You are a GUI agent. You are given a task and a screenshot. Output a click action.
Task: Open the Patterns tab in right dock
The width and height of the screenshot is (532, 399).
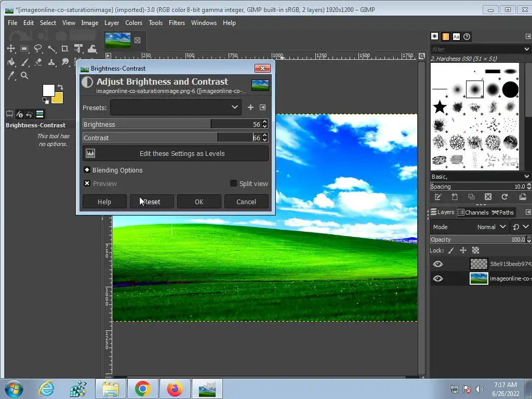(445, 36)
